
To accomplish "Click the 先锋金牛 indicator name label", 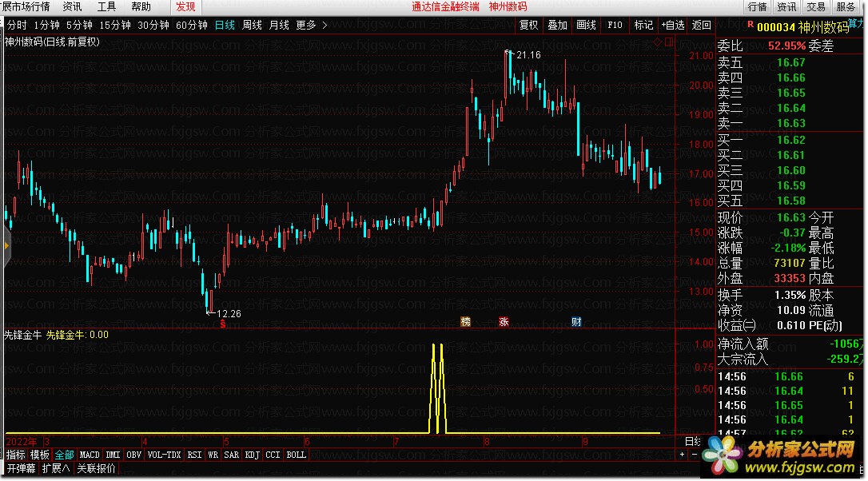I will (x=22, y=334).
